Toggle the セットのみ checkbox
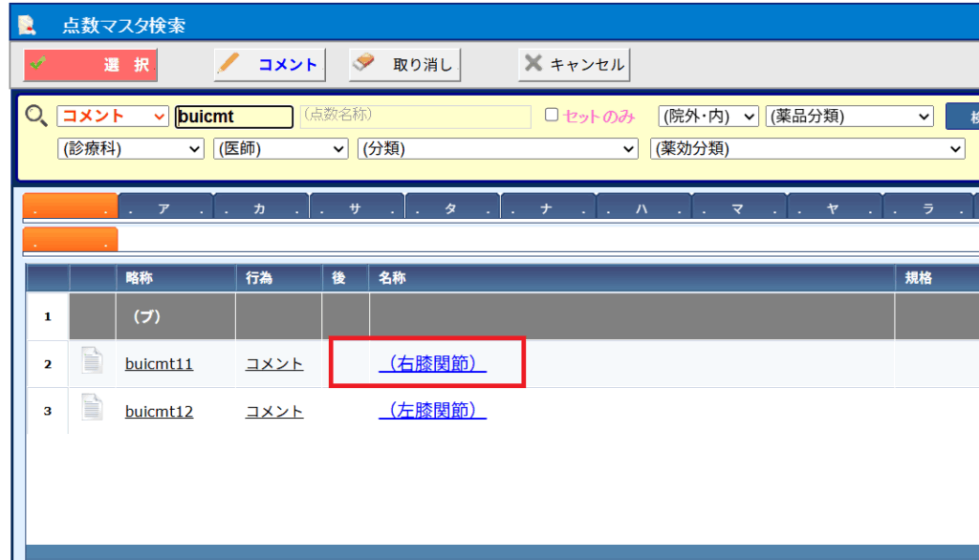The image size is (979, 560). pyautogui.click(x=552, y=116)
